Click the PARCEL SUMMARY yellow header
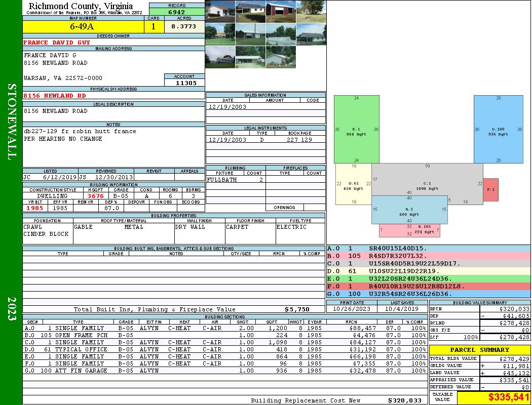The image size is (532, 405). point(480,350)
